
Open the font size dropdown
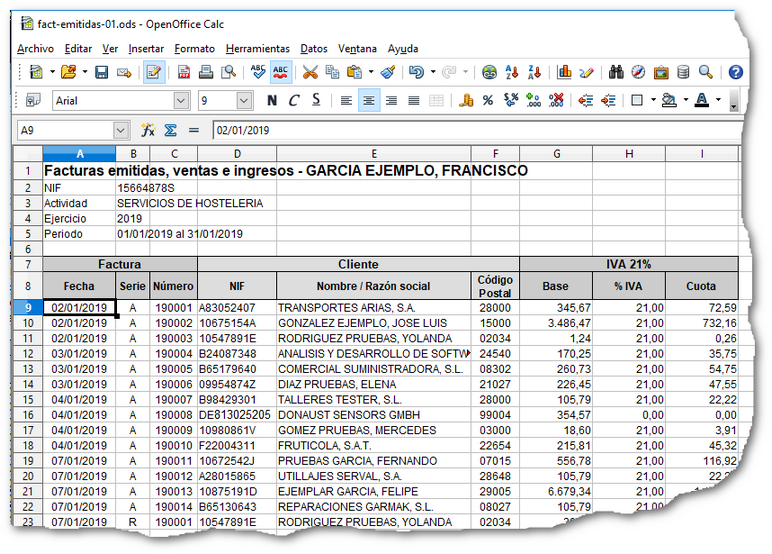coord(246,101)
